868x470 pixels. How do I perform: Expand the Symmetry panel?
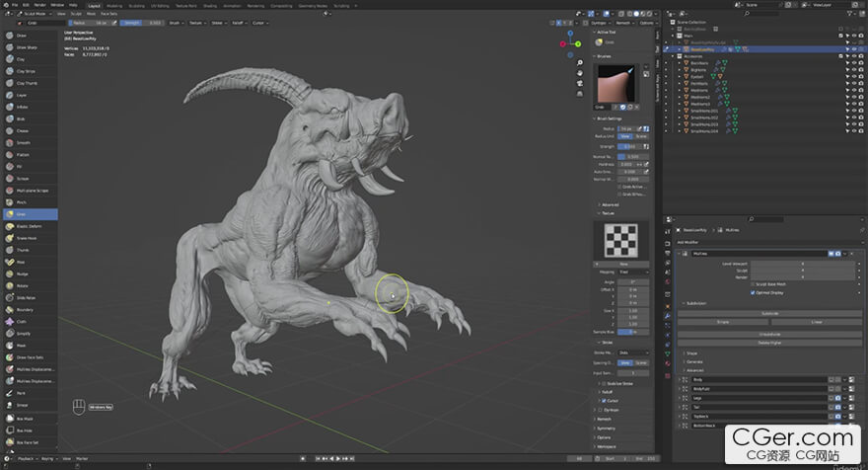tap(605, 428)
